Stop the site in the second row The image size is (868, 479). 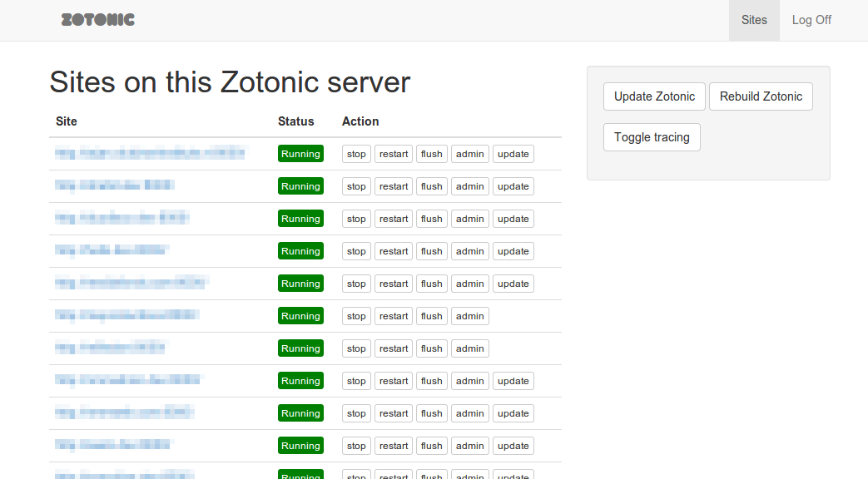click(x=356, y=186)
